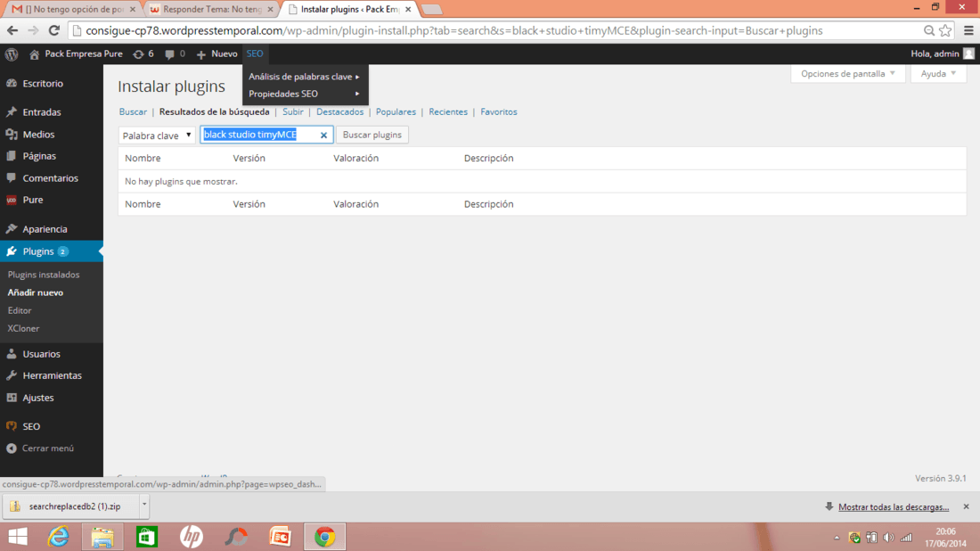
Task: Open Medios library in sidebar
Action: [x=38, y=134]
